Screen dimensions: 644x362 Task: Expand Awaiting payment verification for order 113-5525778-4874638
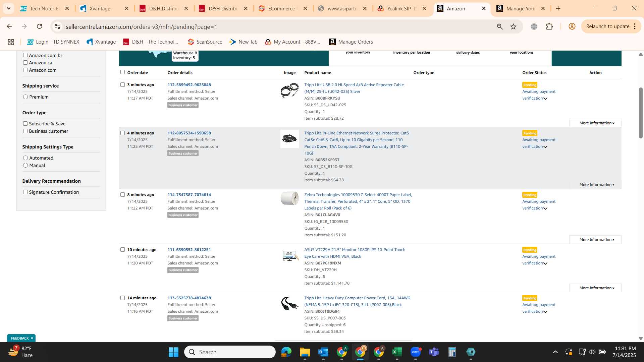pos(539,308)
